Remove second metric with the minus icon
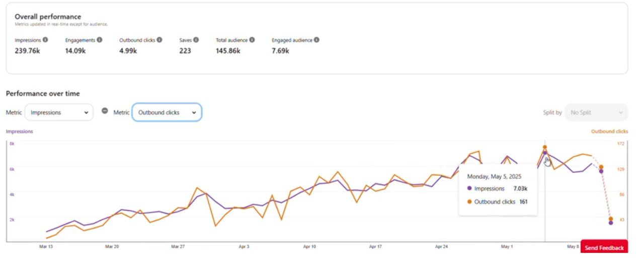644x264 pixels. click(x=105, y=111)
